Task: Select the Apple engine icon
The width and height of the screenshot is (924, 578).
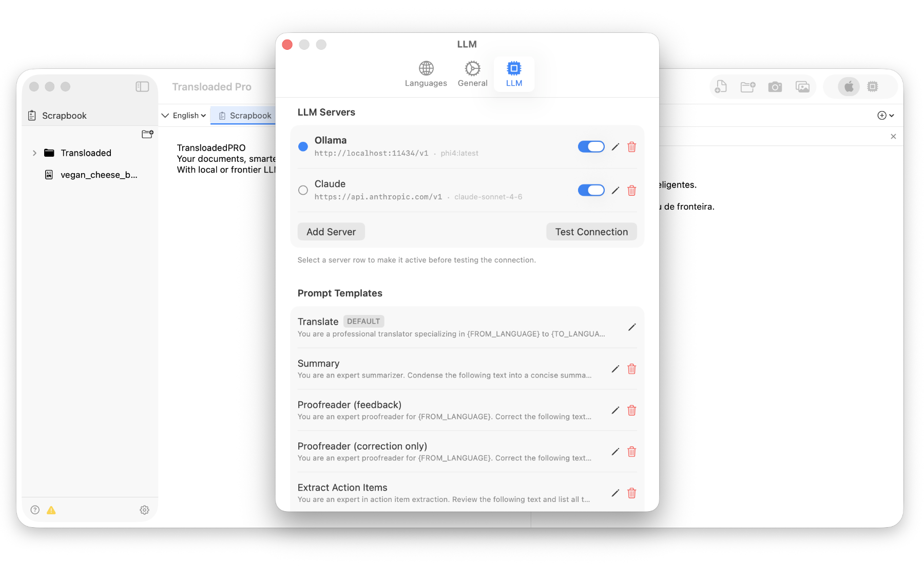Action: pos(849,87)
